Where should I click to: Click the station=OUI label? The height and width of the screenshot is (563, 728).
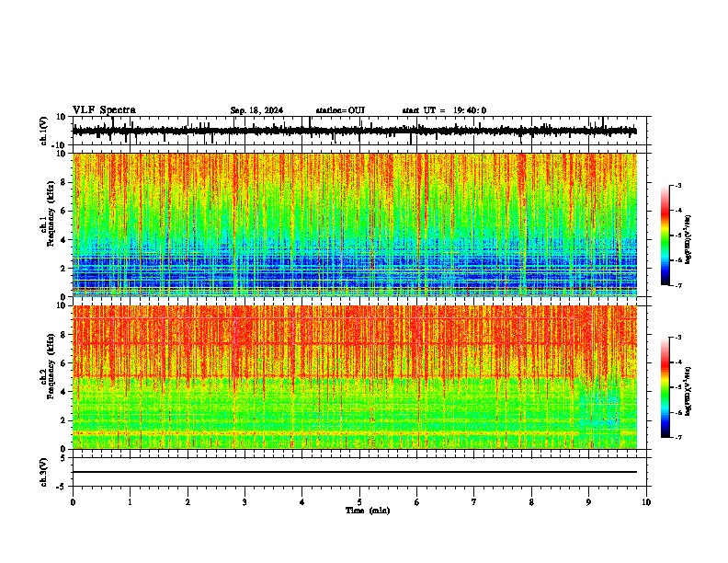coord(340,110)
